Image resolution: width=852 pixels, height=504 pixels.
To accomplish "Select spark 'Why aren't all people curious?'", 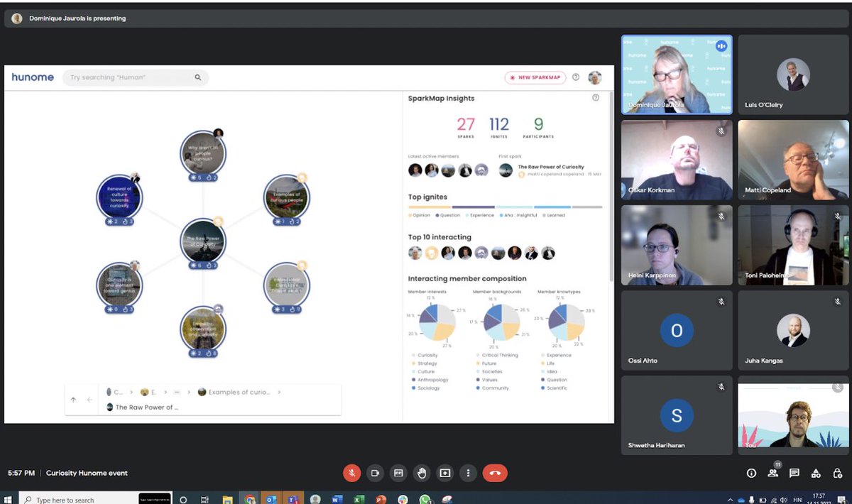I will tap(204, 152).
